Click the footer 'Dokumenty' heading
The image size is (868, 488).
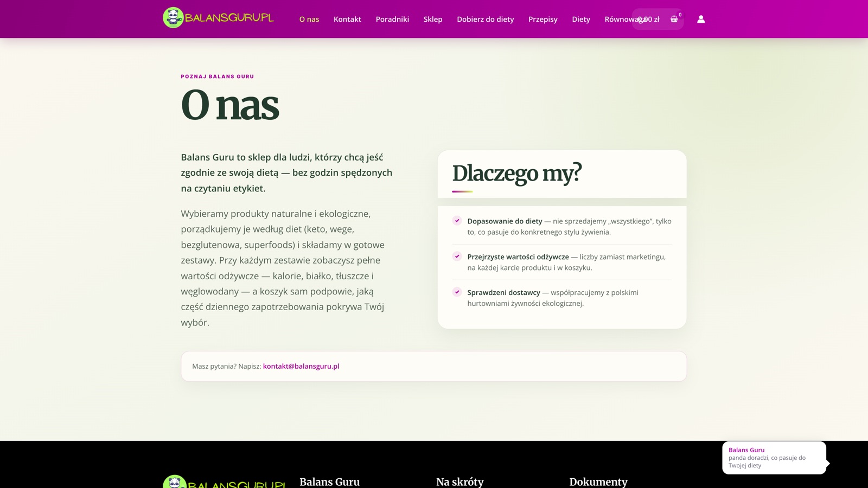[598, 481]
